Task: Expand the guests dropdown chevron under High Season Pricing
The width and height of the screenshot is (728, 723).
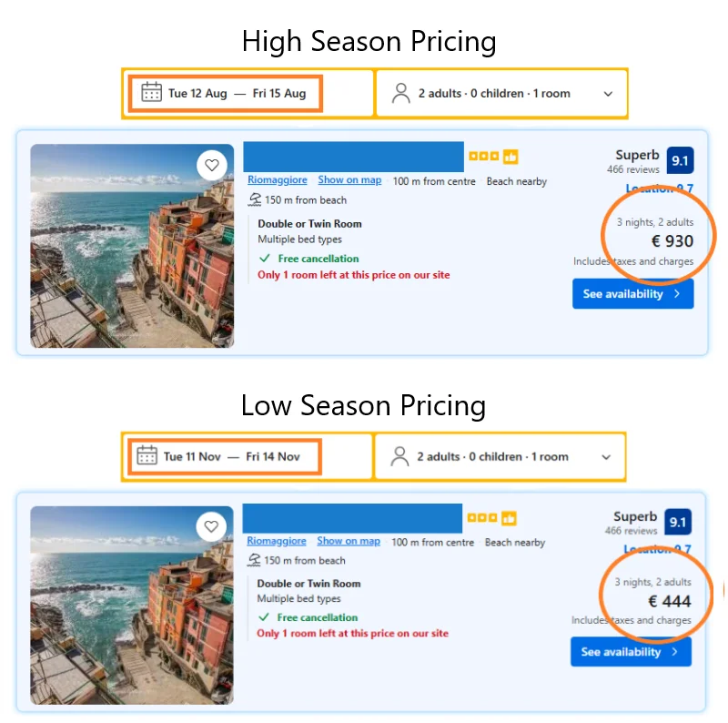Action: pos(608,94)
